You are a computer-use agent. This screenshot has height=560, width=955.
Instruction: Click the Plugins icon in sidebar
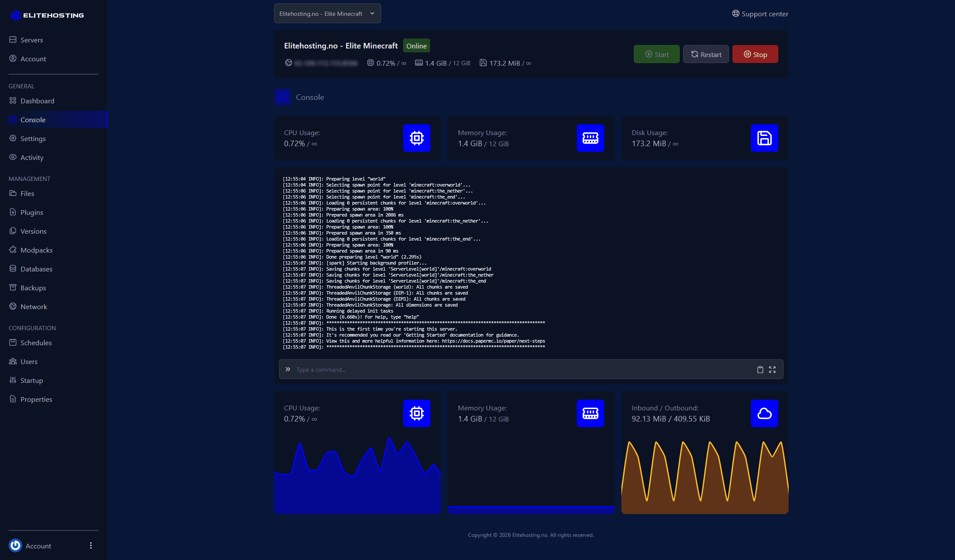(13, 212)
